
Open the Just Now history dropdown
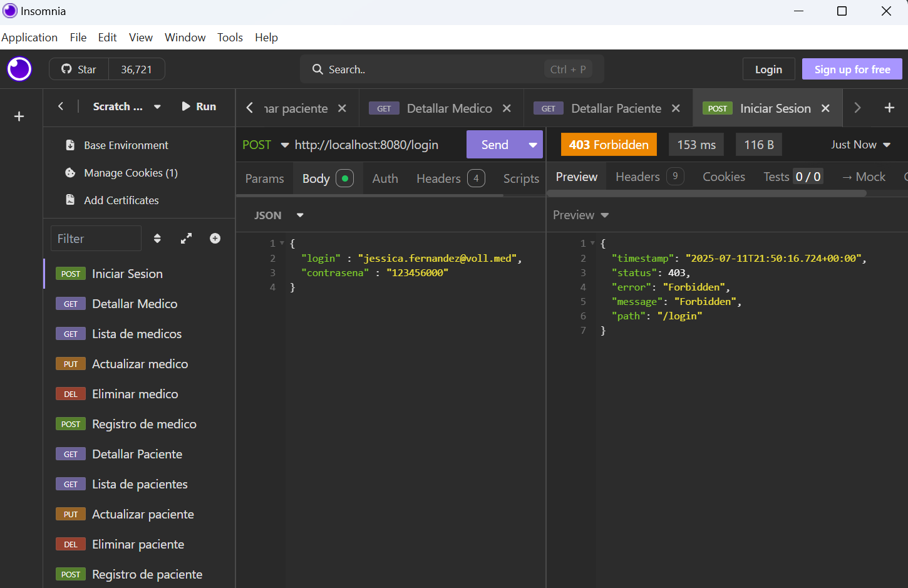[x=860, y=145]
